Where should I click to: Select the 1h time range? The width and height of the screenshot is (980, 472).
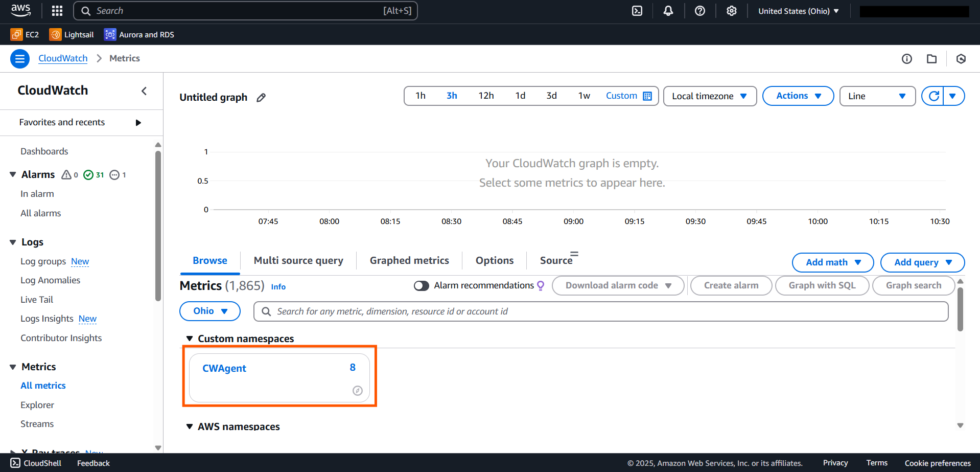421,96
